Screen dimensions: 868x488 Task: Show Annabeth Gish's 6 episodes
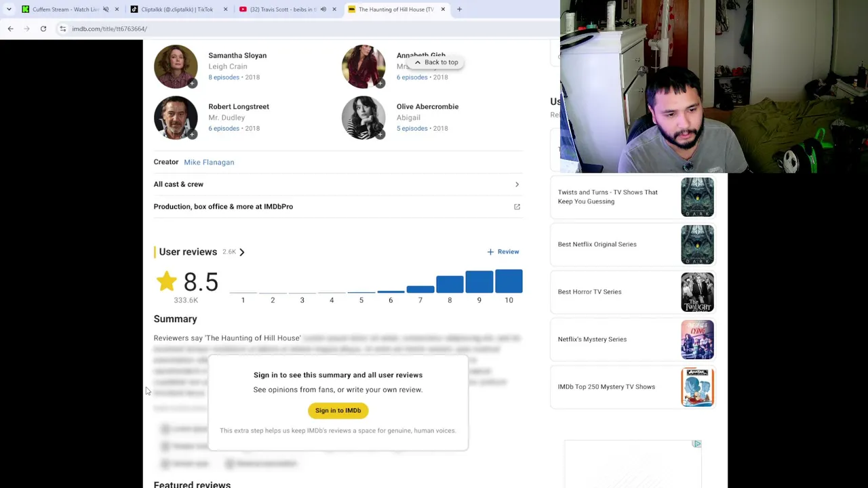coord(412,77)
